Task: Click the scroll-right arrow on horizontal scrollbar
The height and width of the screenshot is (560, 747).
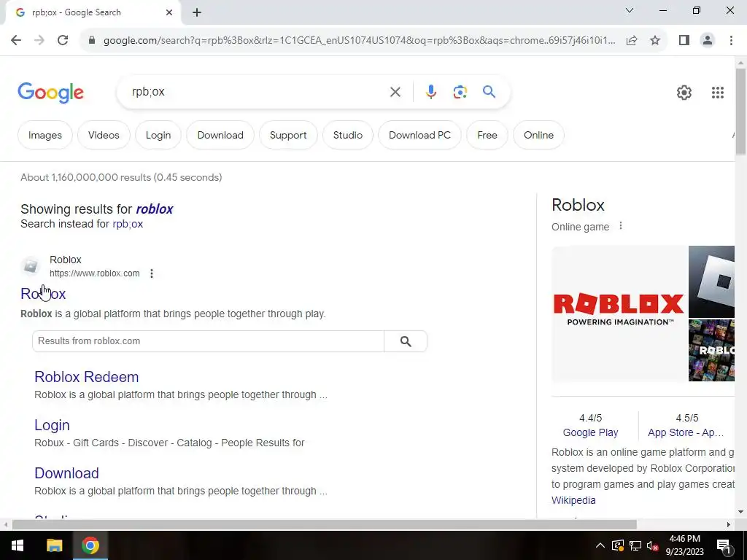Action: click(x=729, y=525)
